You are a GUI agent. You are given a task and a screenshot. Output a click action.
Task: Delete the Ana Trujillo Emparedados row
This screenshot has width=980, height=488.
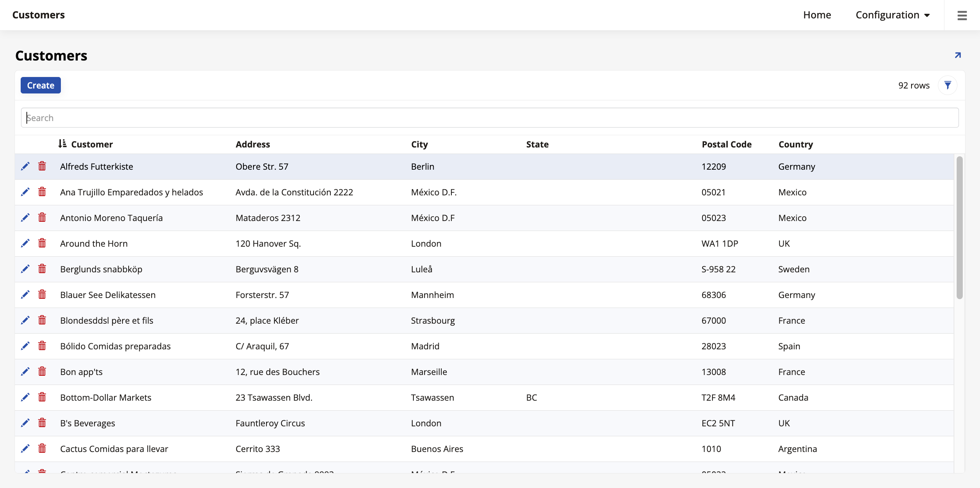click(x=42, y=192)
